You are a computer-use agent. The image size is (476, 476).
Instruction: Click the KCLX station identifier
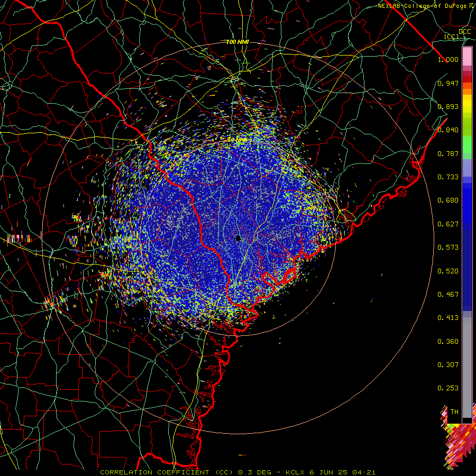click(x=295, y=472)
